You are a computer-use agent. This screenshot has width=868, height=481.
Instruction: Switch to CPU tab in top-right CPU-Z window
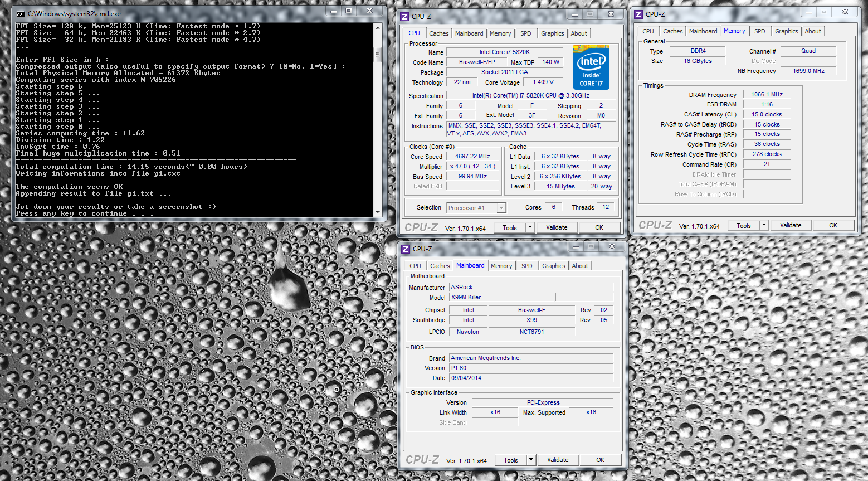click(x=648, y=31)
